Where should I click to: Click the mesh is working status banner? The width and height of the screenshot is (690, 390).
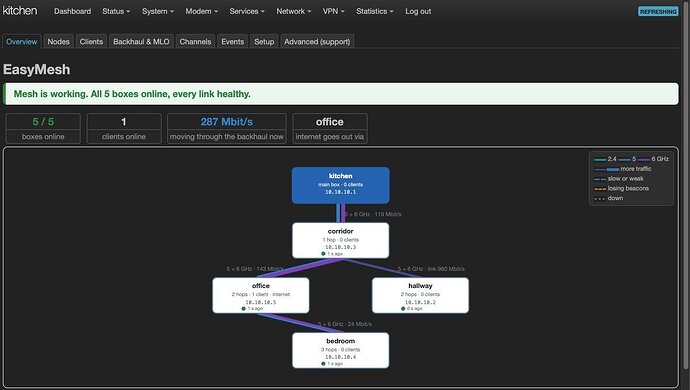(x=341, y=94)
